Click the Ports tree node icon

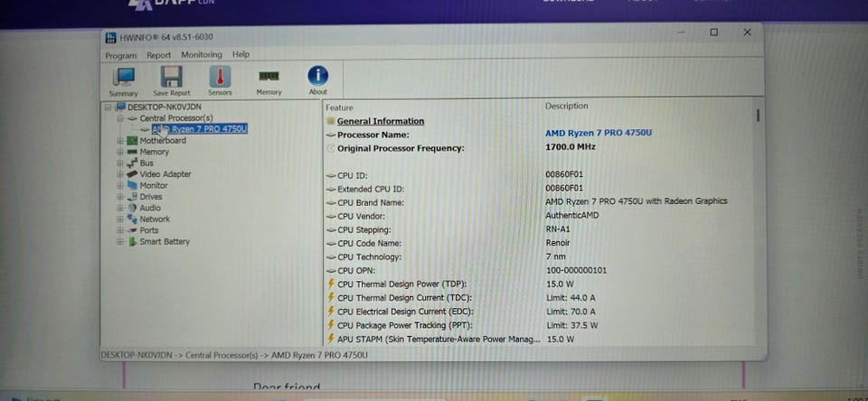132,230
